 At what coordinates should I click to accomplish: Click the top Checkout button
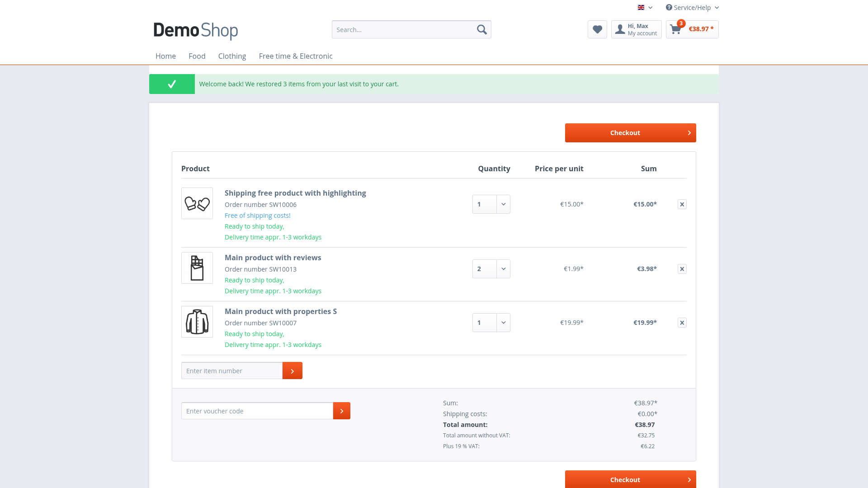point(631,133)
